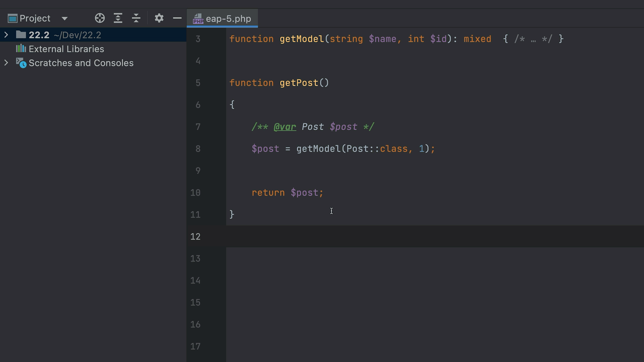Switch to the eap-5.php tab

228,19
